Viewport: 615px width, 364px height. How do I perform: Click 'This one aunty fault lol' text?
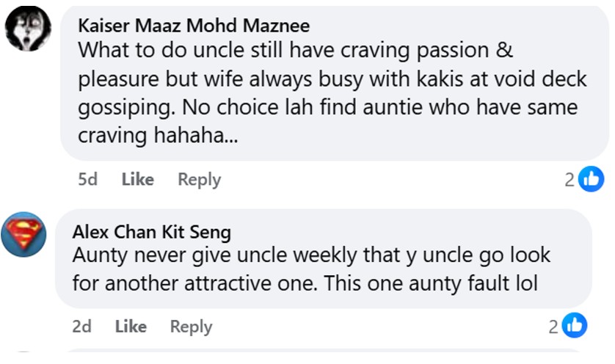[x=431, y=283]
